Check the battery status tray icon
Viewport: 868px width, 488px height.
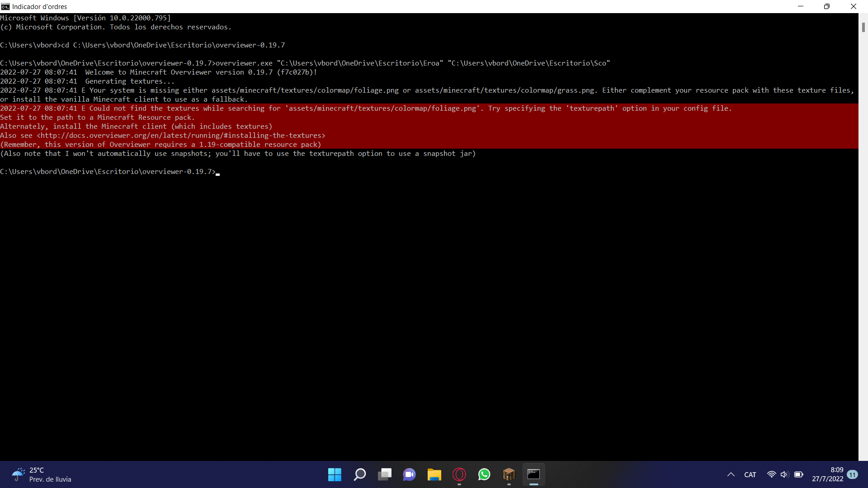(x=798, y=474)
